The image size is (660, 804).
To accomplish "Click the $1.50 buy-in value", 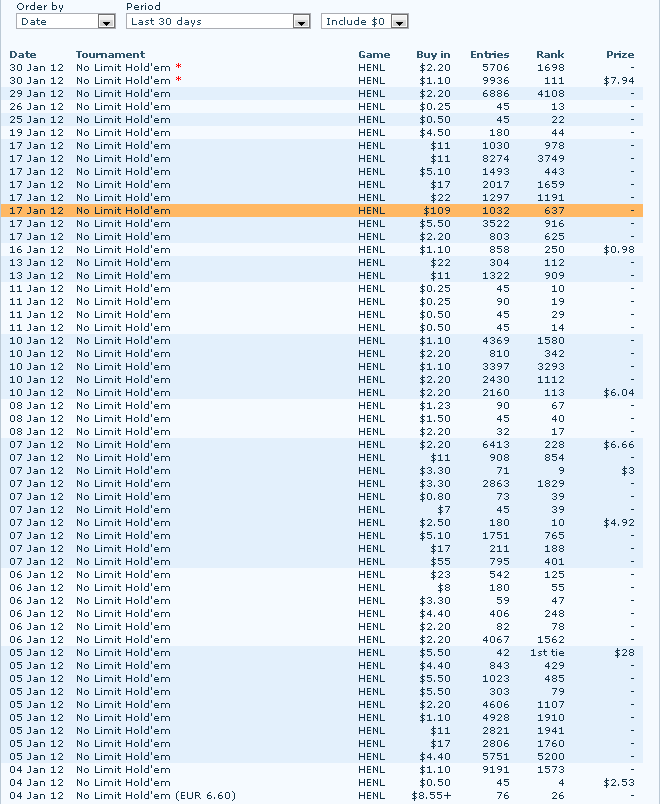I will click(435, 418).
